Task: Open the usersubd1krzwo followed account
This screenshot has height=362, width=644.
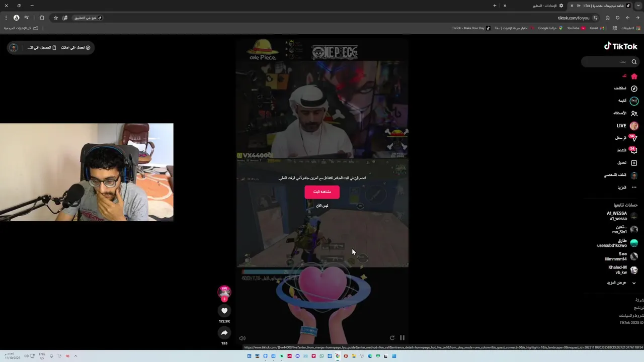Action: coord(617,243)
